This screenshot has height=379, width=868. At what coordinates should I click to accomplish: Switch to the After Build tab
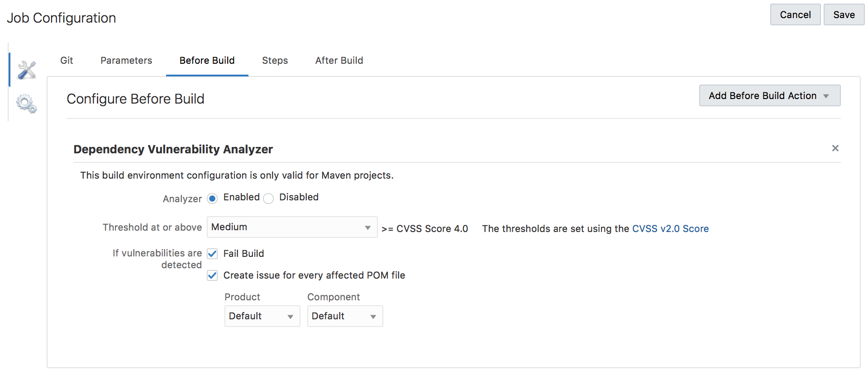[x=339, y=61]
